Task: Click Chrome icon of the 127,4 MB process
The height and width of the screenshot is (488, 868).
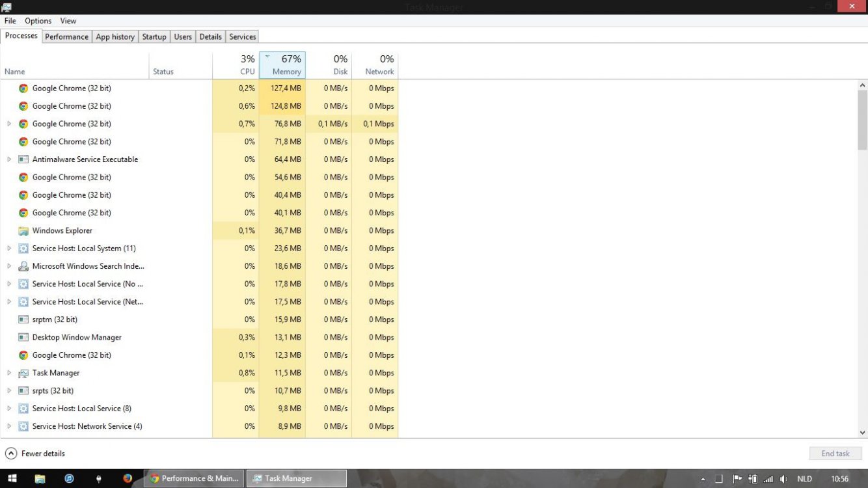Action: (x=23, y=88)
